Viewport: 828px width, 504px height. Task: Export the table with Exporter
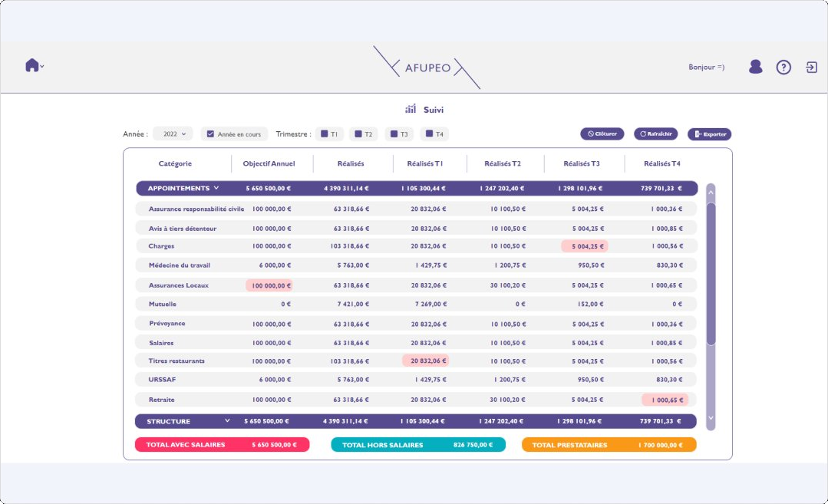(709, 134)
